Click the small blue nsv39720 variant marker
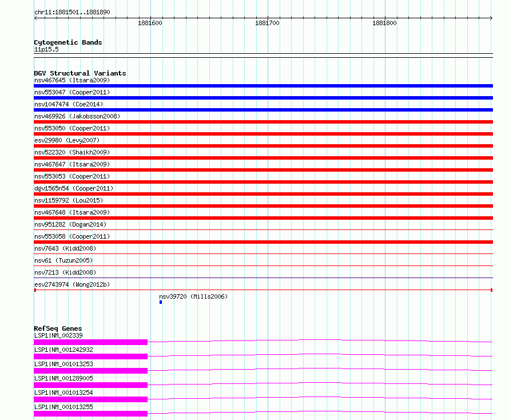Screen dimensions: 509x420 pyautogui.click(x=161, y=302)
